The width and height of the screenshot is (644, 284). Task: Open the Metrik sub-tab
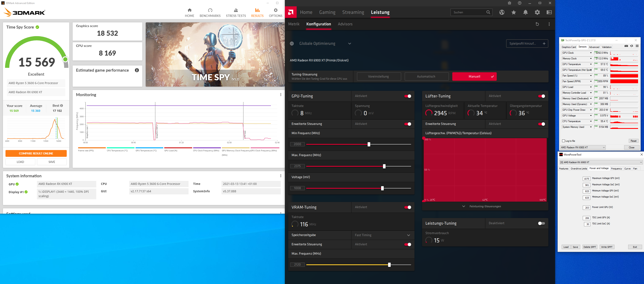pyautogui.click(x=294, y=24)
